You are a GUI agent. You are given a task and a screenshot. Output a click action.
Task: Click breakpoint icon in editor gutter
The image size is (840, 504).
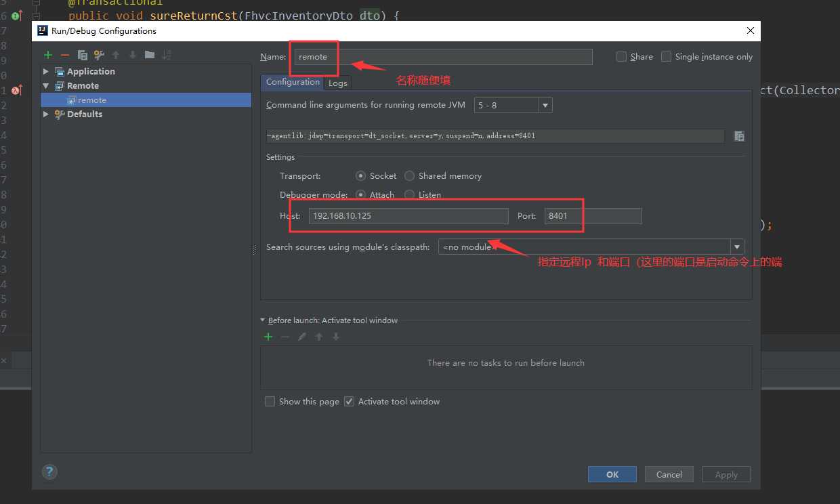[x=17, y=90]
